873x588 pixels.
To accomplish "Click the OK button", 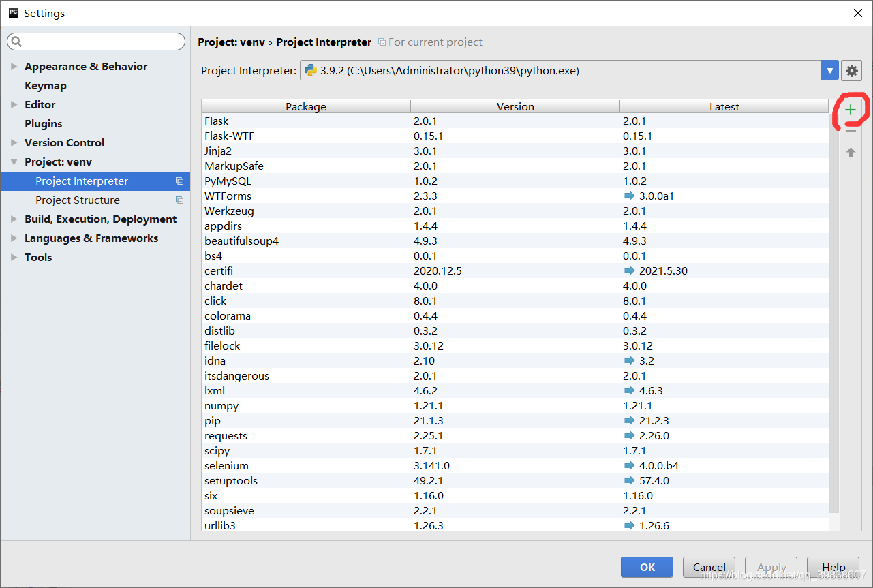I will pyautogui.click(x=647, y=567).
